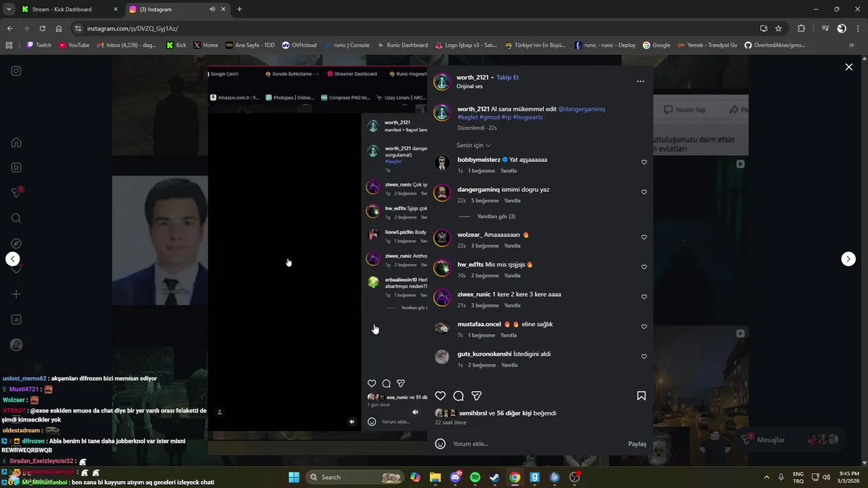Screen dimensions: 868x488
Task: Open File Explorer from the taskbar
Action: coord(435,477)
